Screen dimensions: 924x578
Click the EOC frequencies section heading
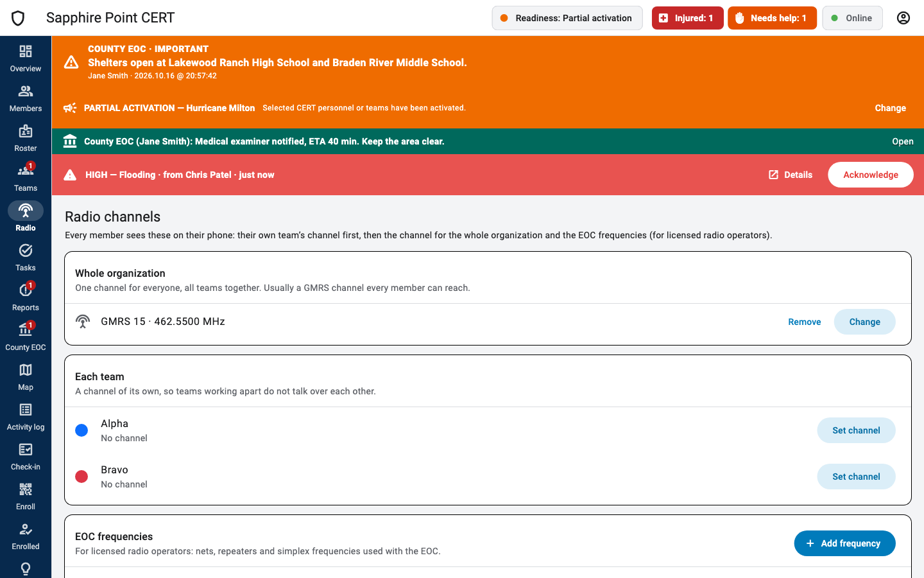(x=114, y=536)
